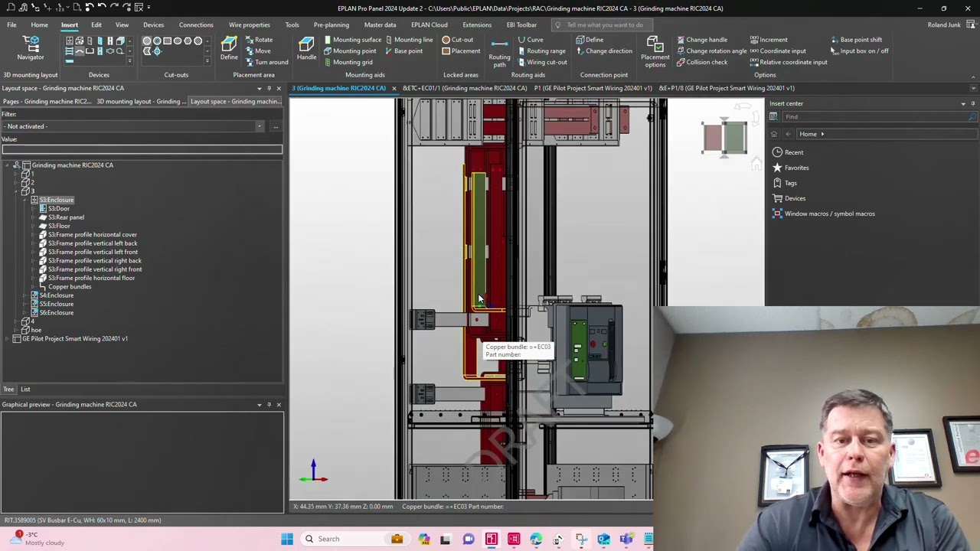Viewport: 980px width, 551px height.
Task: Toggle Coordinate input option
Action: click(778, 51)
